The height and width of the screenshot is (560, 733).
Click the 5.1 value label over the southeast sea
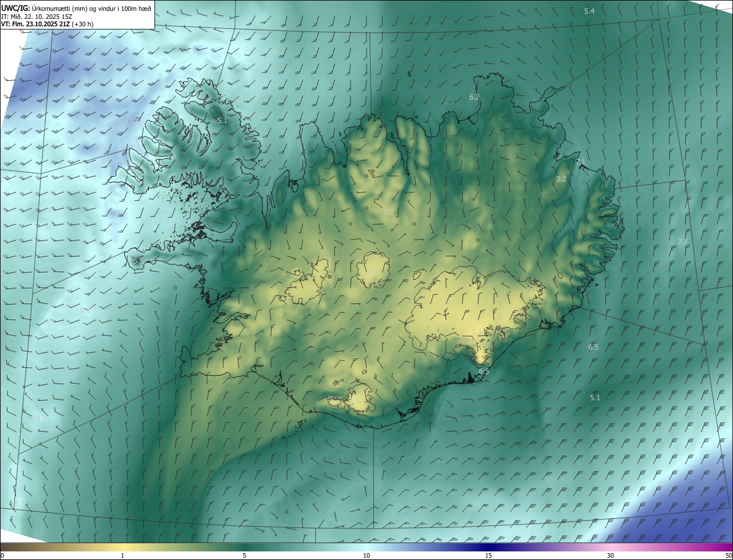pyautogui.click(x=595, y=397)
